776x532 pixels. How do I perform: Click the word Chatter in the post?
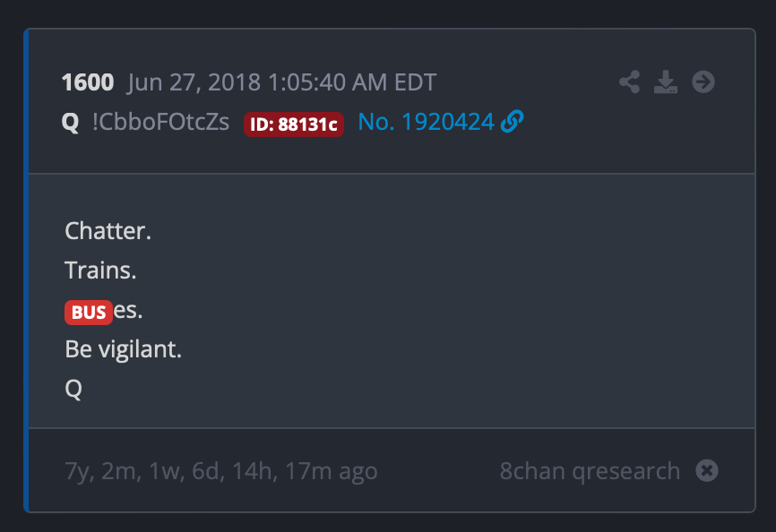point(108,230)
